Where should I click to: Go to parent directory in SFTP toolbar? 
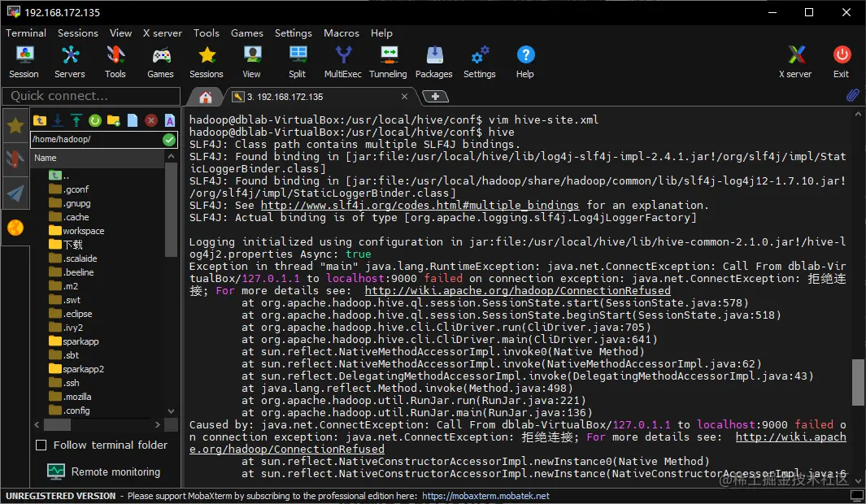click(x=40, y=120)
